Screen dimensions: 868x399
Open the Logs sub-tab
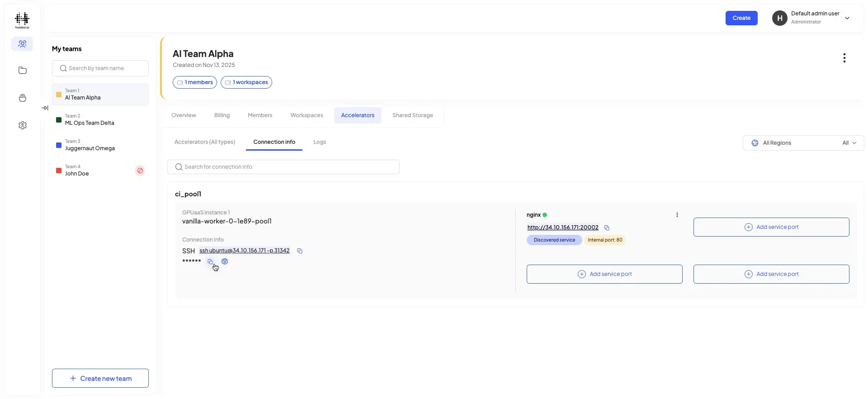click(x=320, y=142)
